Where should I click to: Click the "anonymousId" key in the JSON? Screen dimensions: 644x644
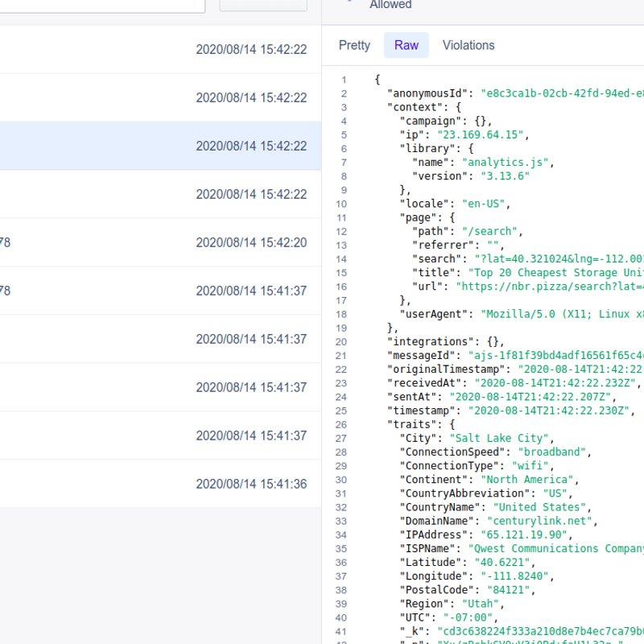point(427,93)
